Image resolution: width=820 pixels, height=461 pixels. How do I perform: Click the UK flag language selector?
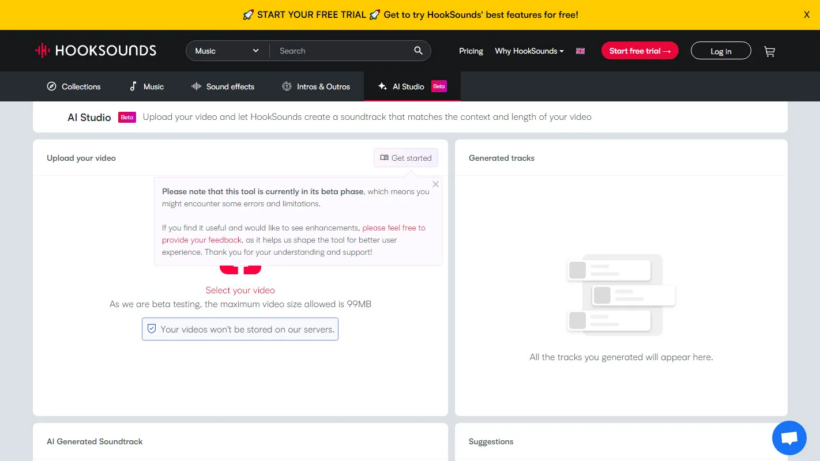point(580,51)
